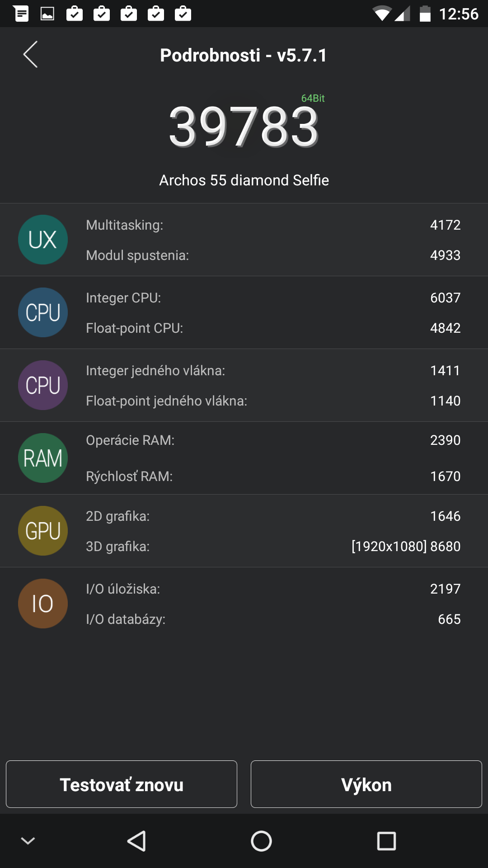Open recent apps with the square button
Screen dimensions: 488x868
click(386, 841)
